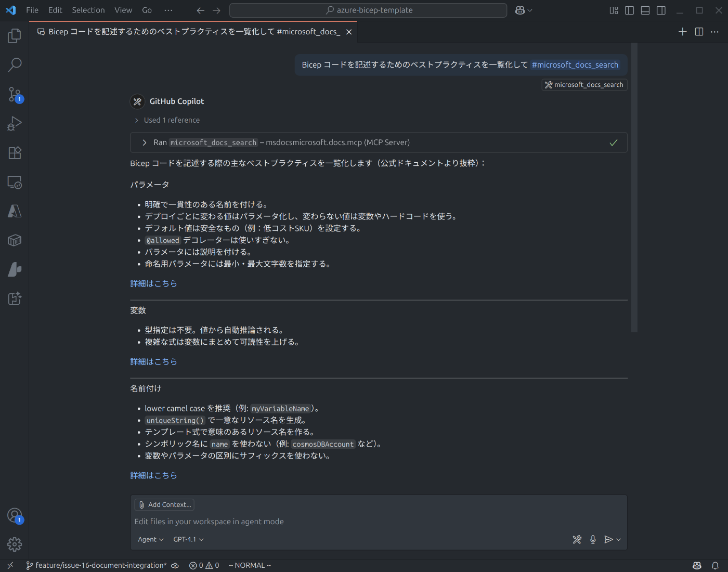Viewport: 728px width, 572px height.
Task: Open the Accounts menu icon
Action: [x=15, y=515]
